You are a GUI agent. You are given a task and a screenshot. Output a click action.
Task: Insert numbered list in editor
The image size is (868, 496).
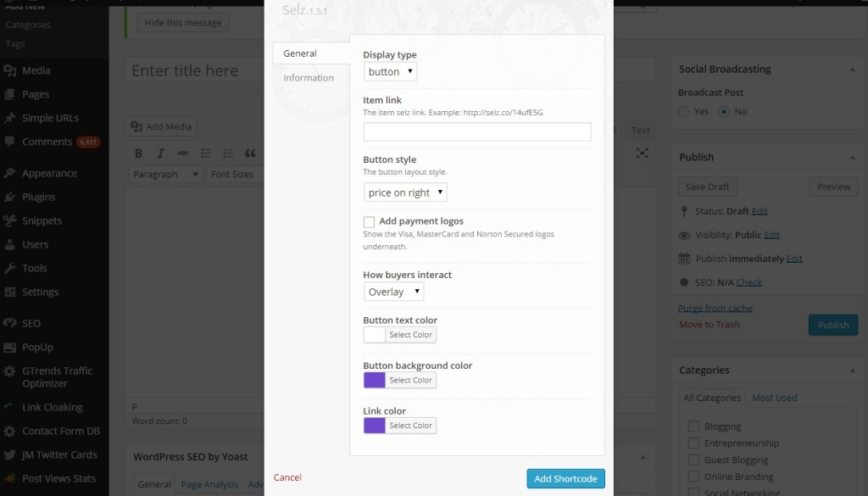(x=227, y=153)
